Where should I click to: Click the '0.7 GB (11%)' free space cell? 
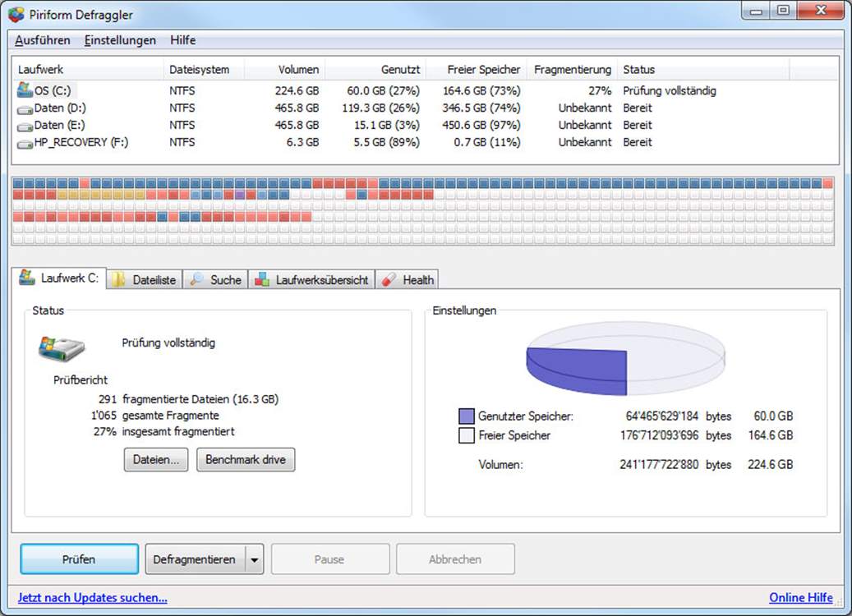tap(487, 142)
